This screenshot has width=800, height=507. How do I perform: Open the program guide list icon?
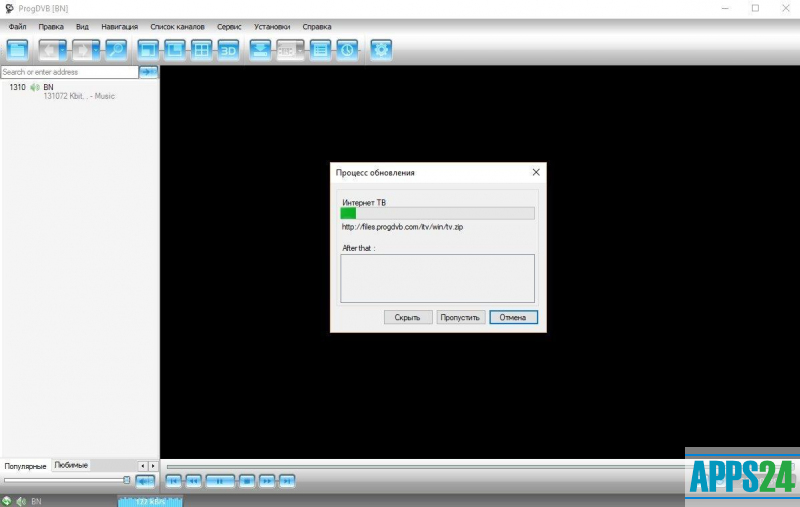click(x=320, y=49)
